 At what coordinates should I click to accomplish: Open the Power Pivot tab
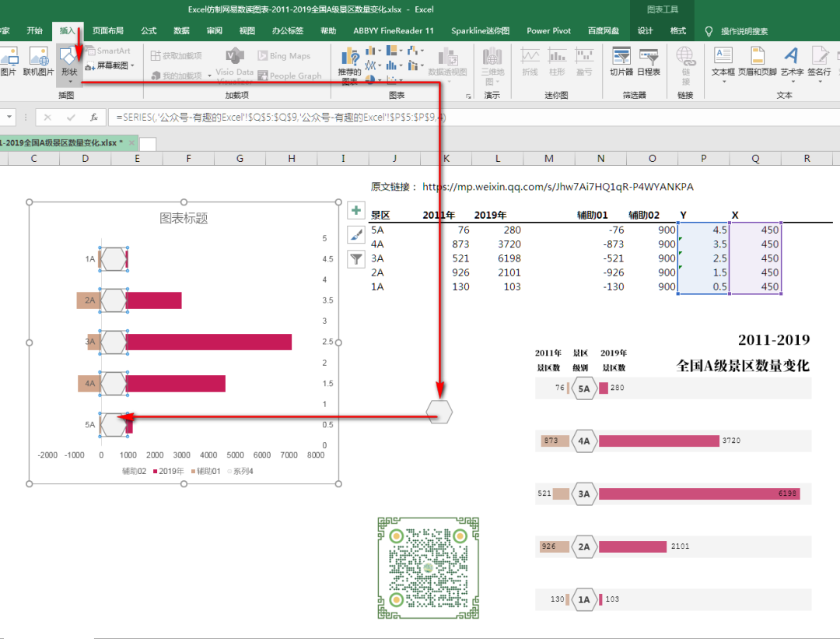[548, 30]
